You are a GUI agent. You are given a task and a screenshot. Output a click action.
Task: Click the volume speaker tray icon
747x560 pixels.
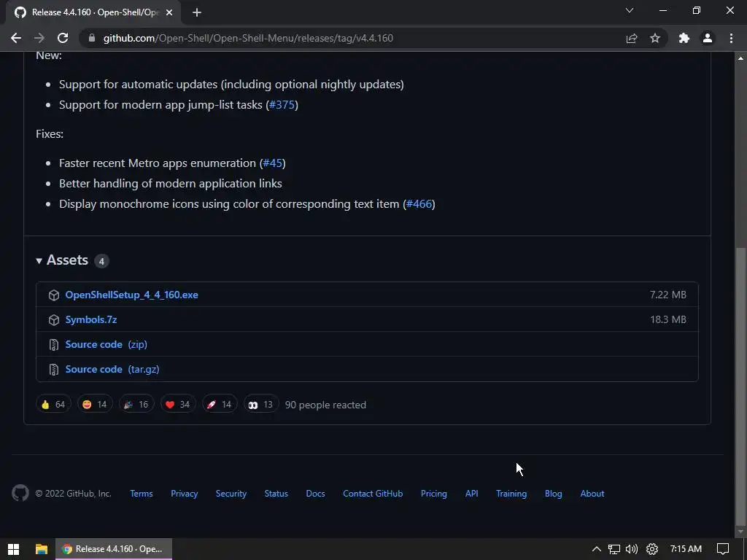[x=632, y=549]
